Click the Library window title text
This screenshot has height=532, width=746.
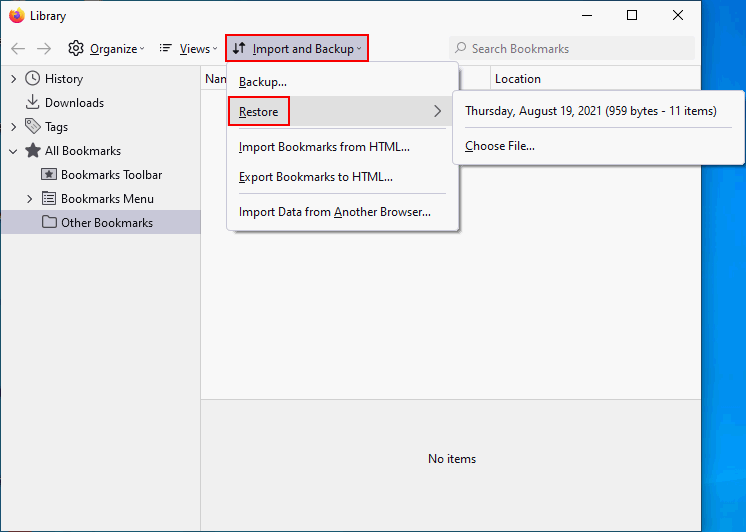tap(48, 16)
